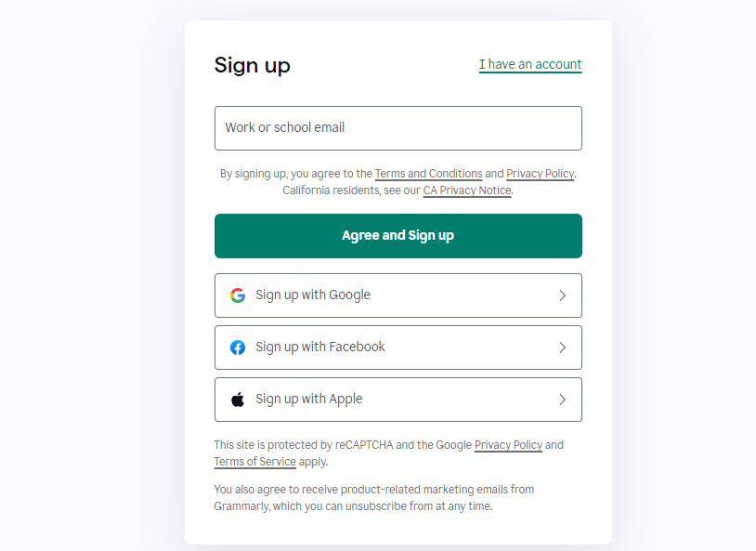756x551 pixels.
Task: Choose the Sign up with Google label
Action: pos(313,295)
